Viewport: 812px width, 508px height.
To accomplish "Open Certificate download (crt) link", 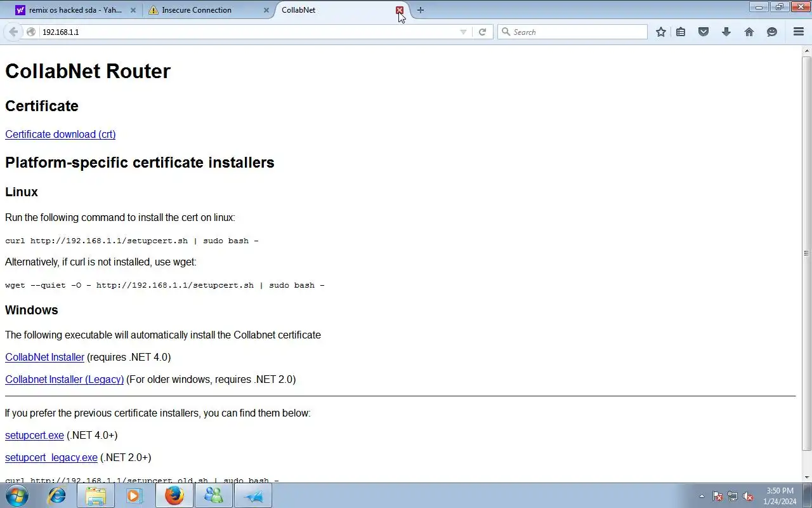I will [60, 134].
